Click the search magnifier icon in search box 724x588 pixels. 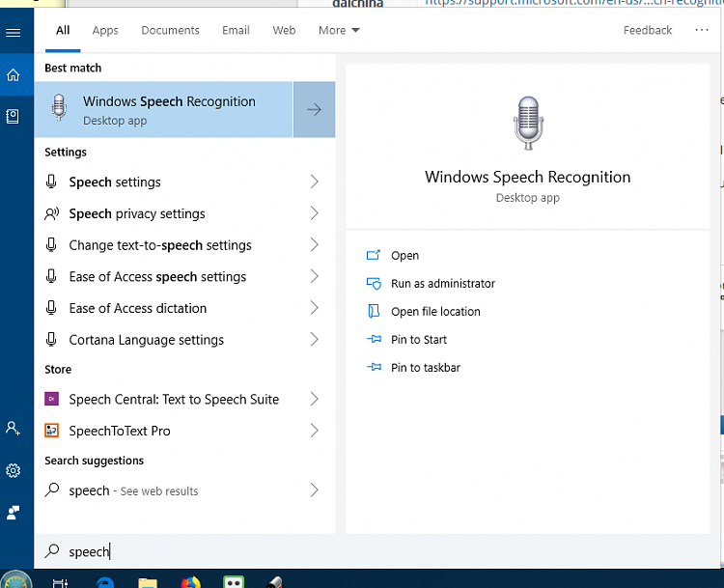coord(52,550)
